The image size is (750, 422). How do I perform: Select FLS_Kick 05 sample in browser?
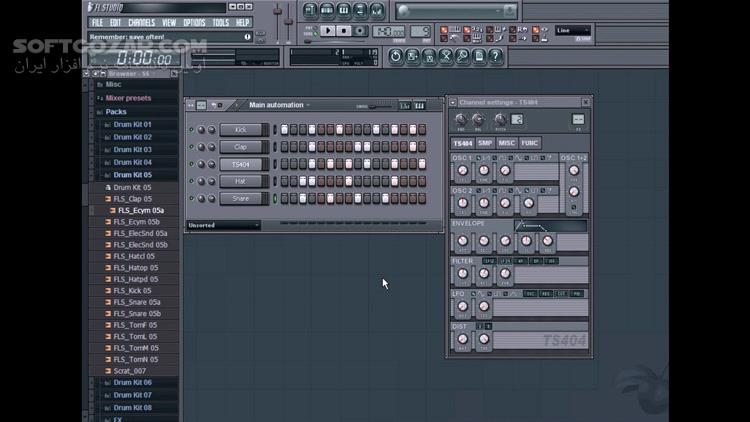click(x=132, y=291)
